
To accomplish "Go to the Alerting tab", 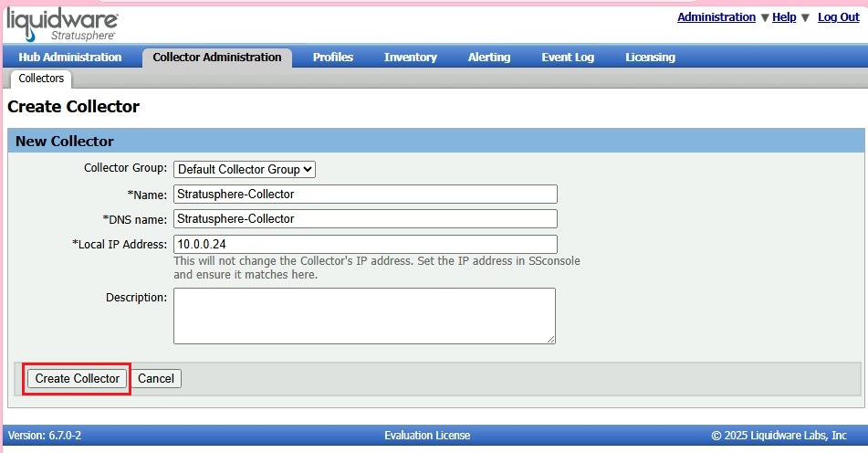I will point(489,57).
